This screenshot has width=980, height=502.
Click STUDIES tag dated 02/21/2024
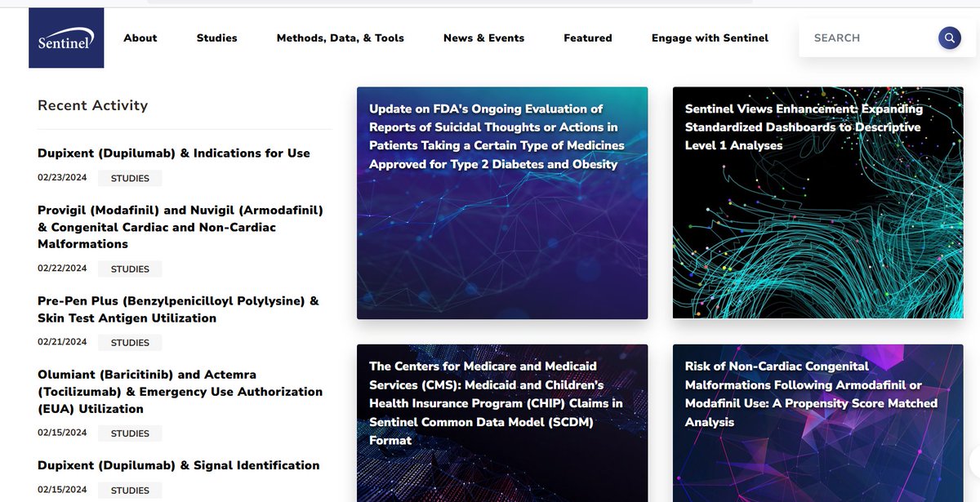click(130, 343)
